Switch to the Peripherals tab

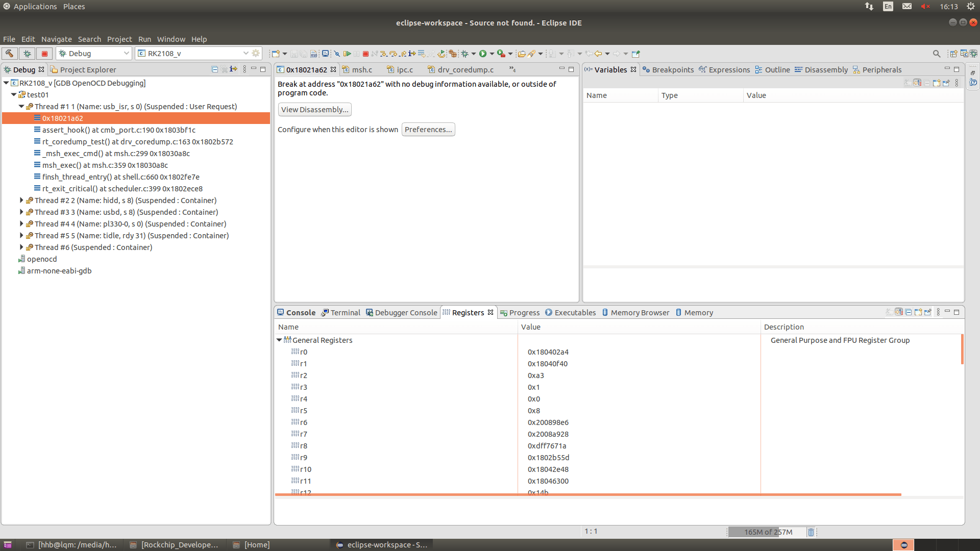tap(877, 70)
